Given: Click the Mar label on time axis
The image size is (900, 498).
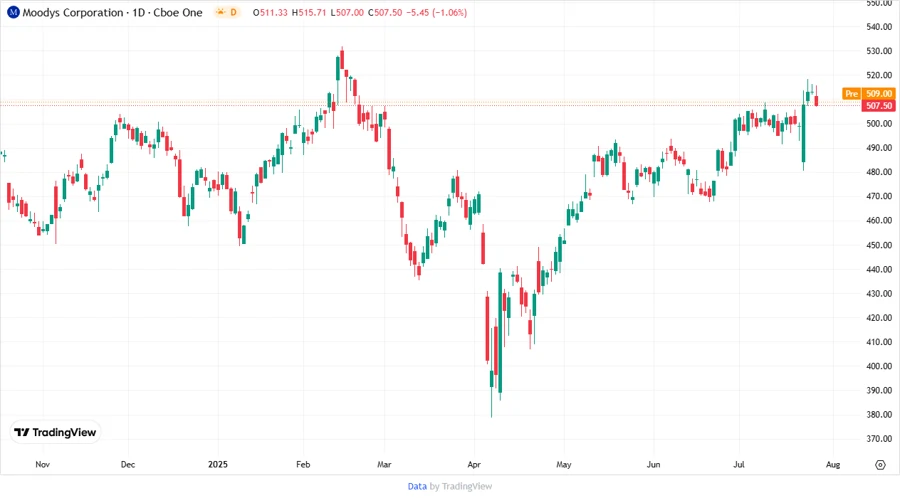Looking at the screenshot, I should [x=384, y=464].
